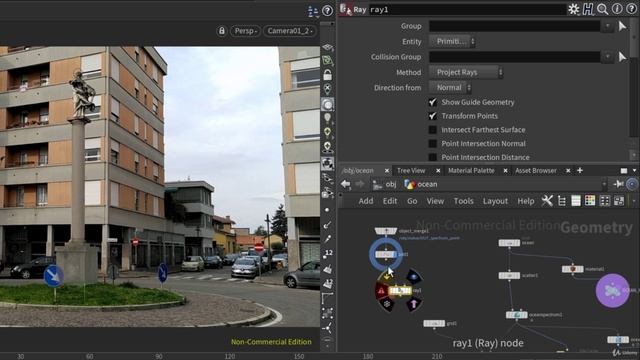Screen dimensions: 640x360
Task: Click the blue display flag ring icon
Action: click(x=414, y=277)
